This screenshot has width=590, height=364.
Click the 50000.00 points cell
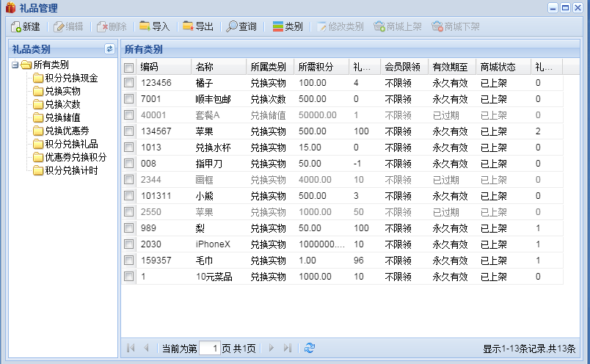(x=321, y=115)
